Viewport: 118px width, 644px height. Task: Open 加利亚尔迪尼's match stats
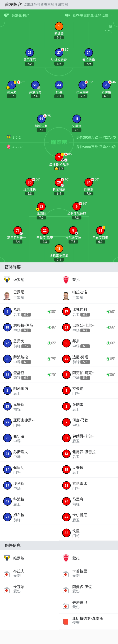point(76,206)
